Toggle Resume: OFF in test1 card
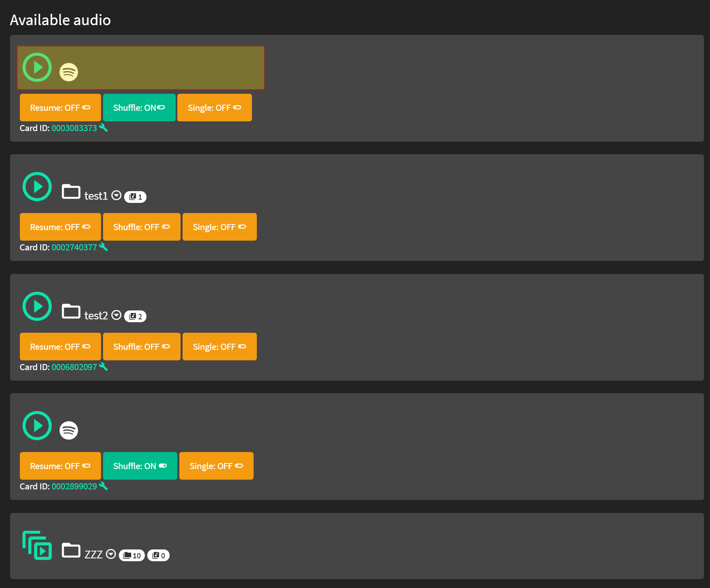This screenshot has width=710, height=588. point(60,227)
